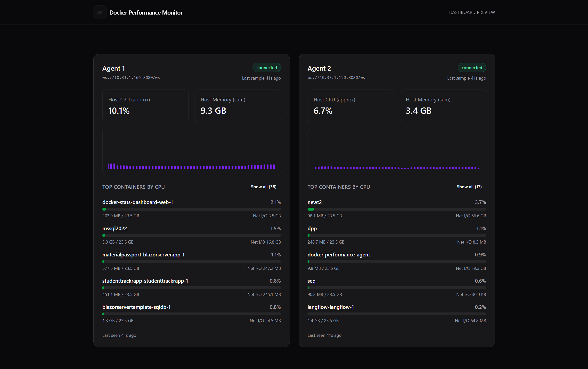Open the docker-performance-agent container details
The image size is (588, 369).
point(339,254)
